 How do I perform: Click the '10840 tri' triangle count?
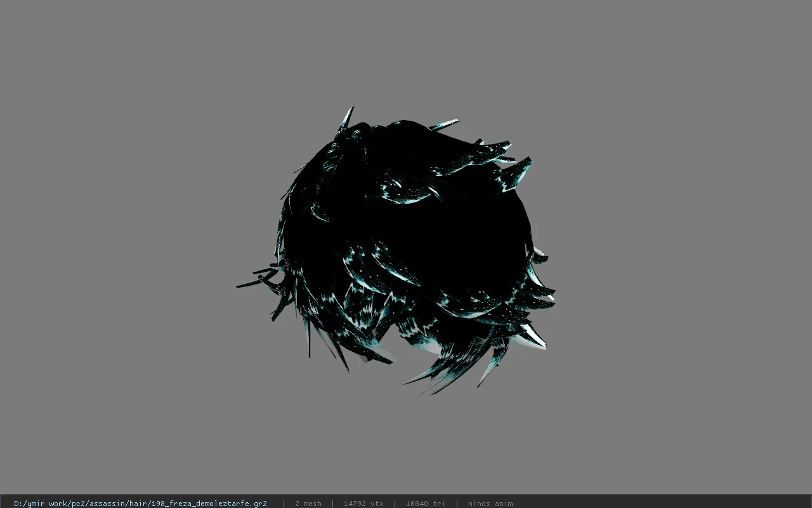(425, 504)
